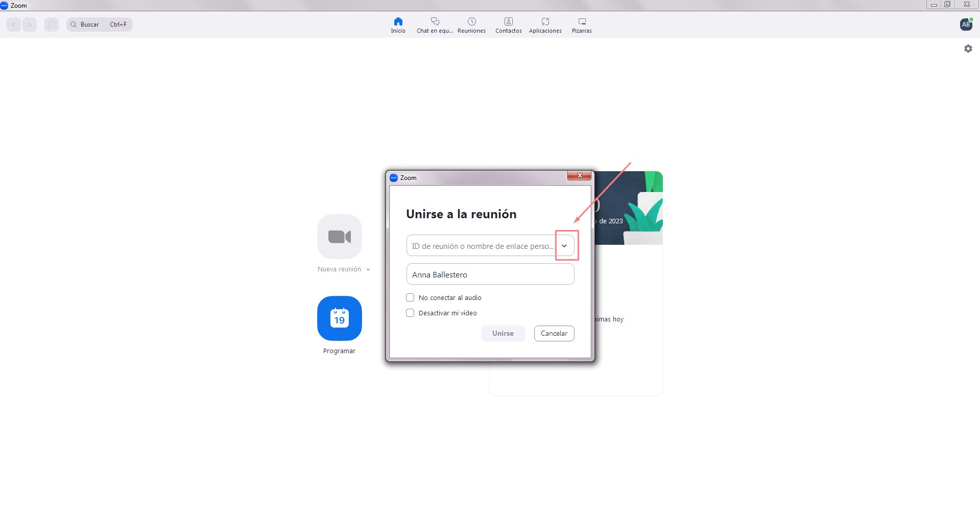Screen dimensions: 980x531
Task: Check Desactivar mi vídeo
Action: point(410,313)
